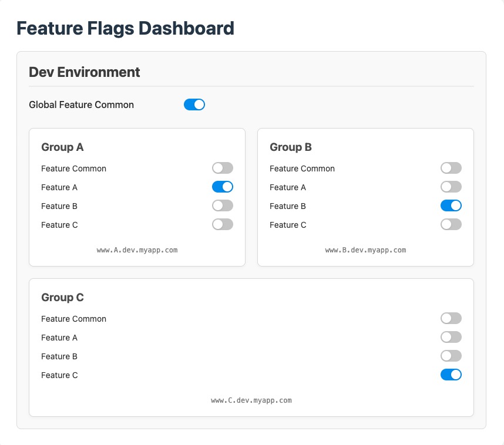504x445 pixels.
Task: Toggle Feature C in Group B
Action: point(451,225)
